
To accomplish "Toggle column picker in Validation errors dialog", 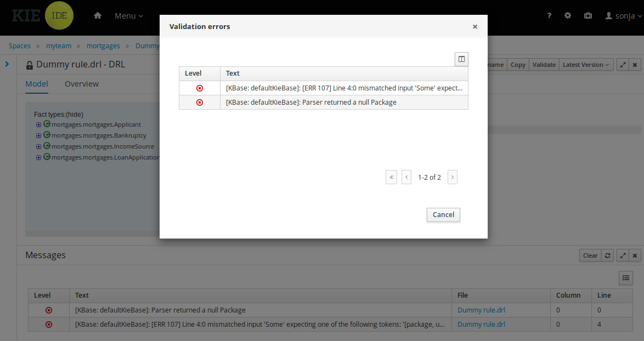I will 461,59.
